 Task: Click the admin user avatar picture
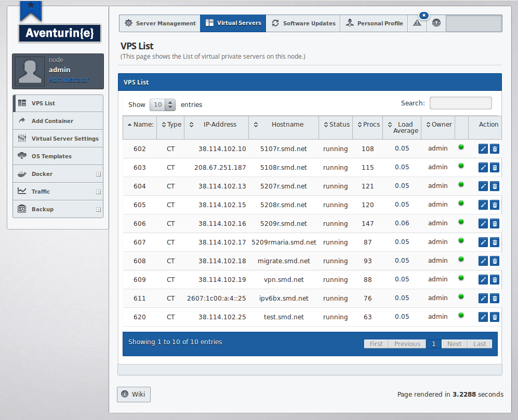(30, 71)
